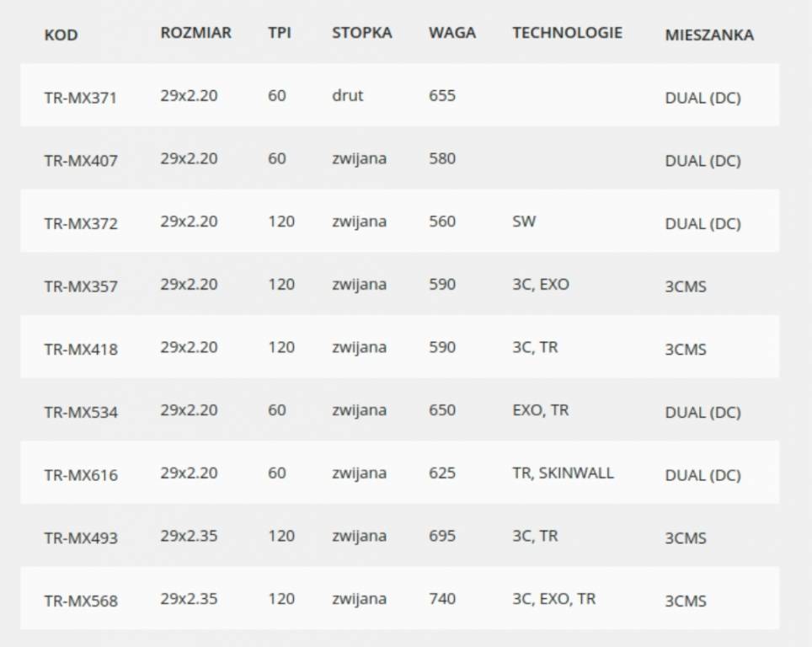Click the TR-MX568 code cell
The height and width of the screenshot is (647, 812).
click(x=81, y=601)
